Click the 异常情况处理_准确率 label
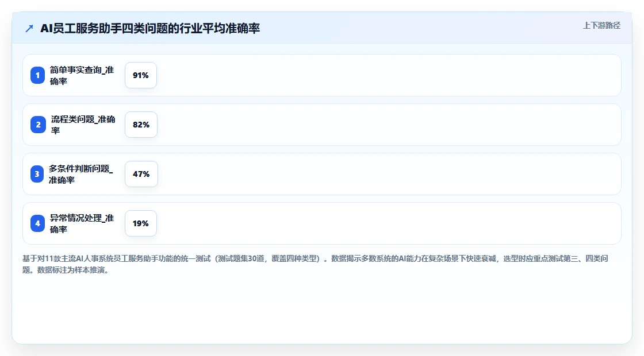The image size is (644, 356). pos(82,223)
